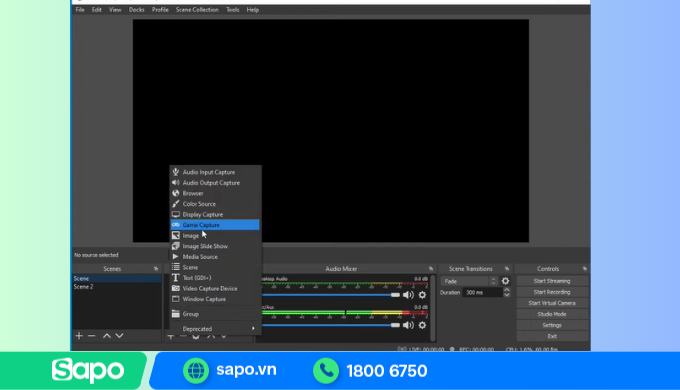Screen dimensions: 680x390
Task: Open Desktop Audio gear settings
Action: point(422,295)
